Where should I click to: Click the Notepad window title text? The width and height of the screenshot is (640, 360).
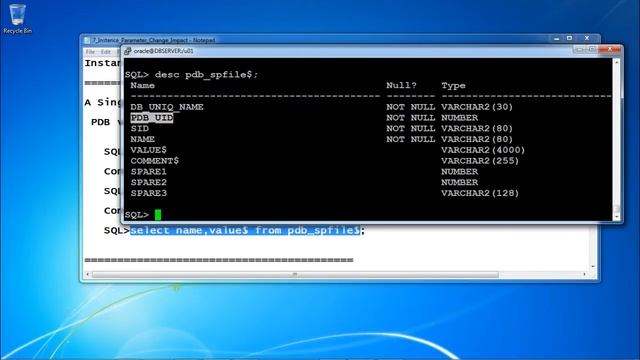coord(153,40)
